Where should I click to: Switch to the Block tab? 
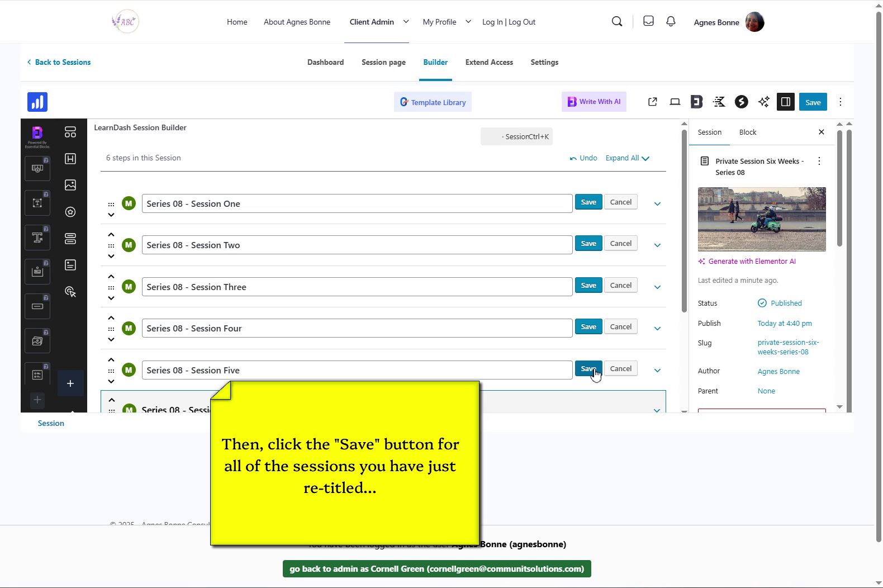click(747, 132)
